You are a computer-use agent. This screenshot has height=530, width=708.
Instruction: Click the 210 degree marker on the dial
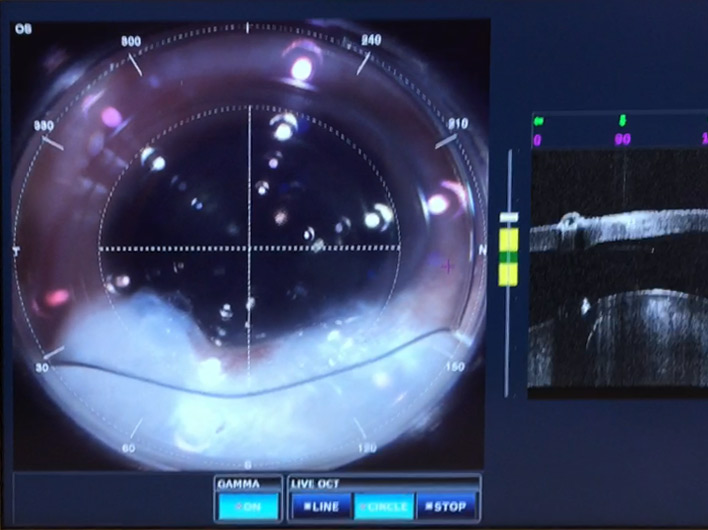458,124
